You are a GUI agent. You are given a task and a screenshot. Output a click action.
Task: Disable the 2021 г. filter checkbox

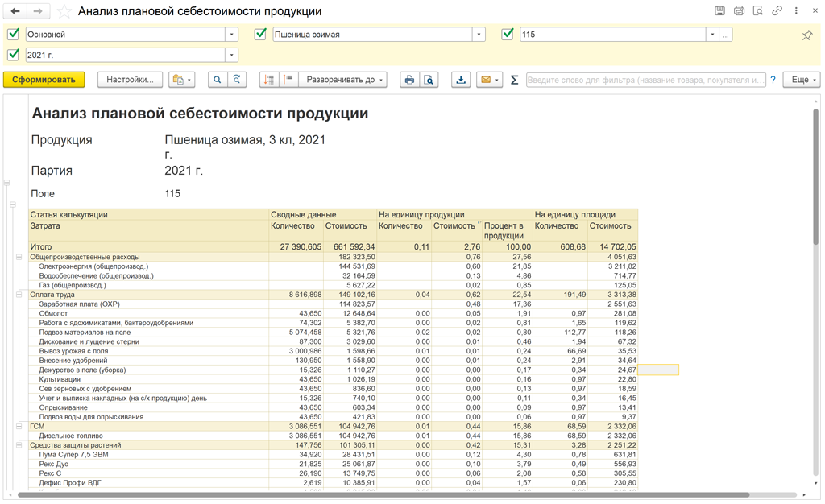[x=13, y=55]
